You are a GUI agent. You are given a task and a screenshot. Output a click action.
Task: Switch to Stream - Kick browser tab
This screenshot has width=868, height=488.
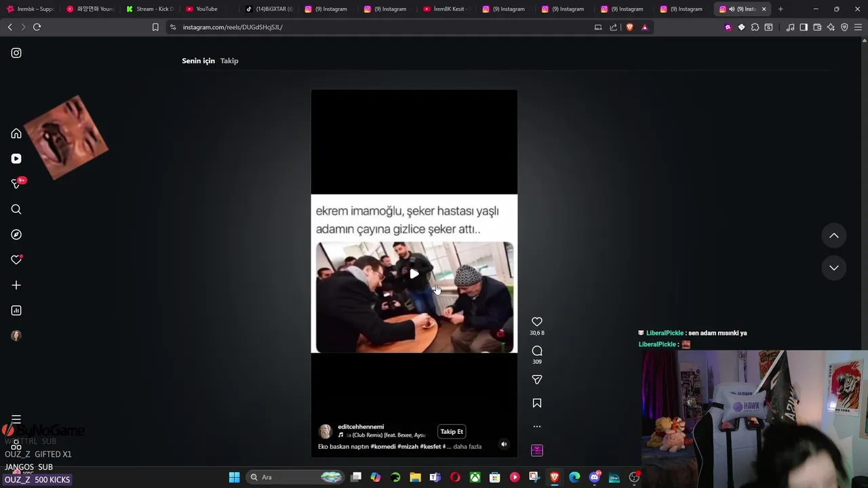150,9
